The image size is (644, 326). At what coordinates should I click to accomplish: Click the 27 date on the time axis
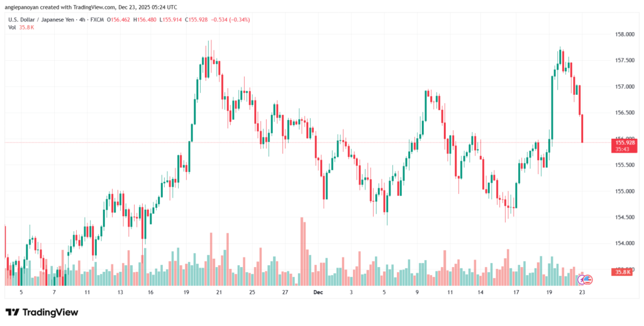coord(284,292)
